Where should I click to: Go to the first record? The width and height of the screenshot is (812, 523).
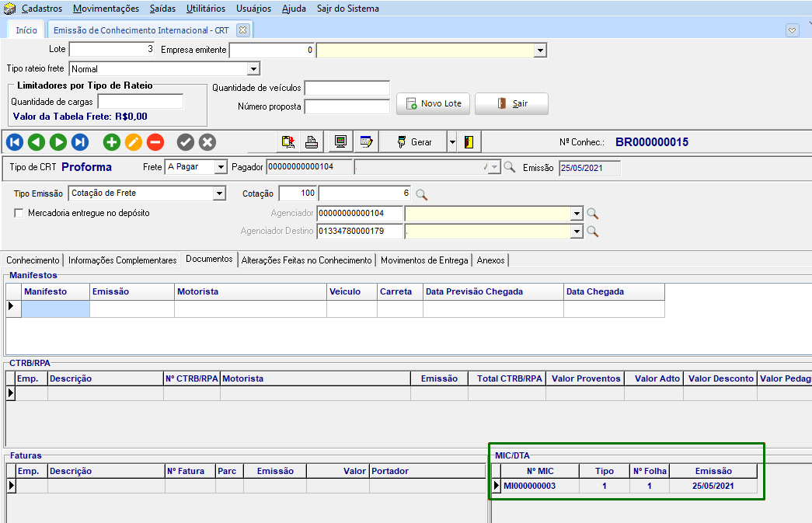[x=14, y=142]
